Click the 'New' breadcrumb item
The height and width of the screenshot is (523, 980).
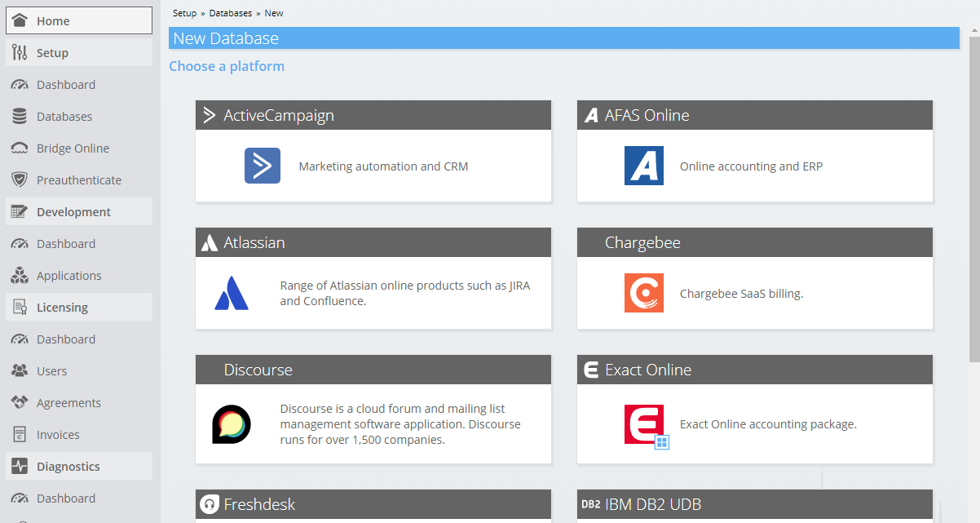tap(274, 13)
